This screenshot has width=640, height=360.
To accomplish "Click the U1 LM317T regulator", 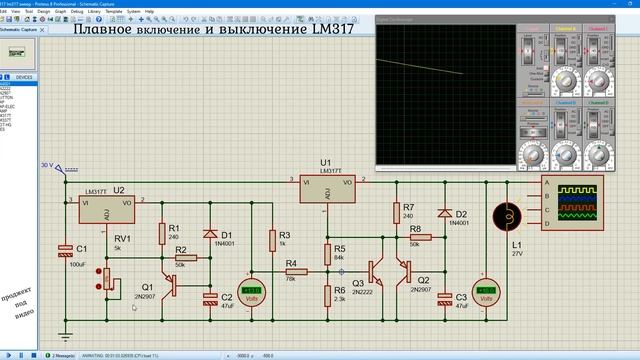I will point(327,189).
